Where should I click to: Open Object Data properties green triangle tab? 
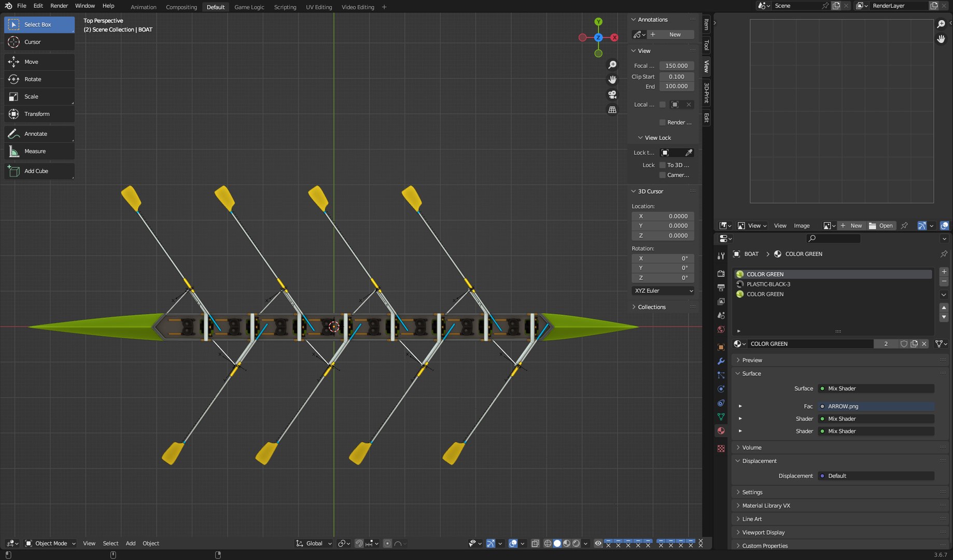721,417
